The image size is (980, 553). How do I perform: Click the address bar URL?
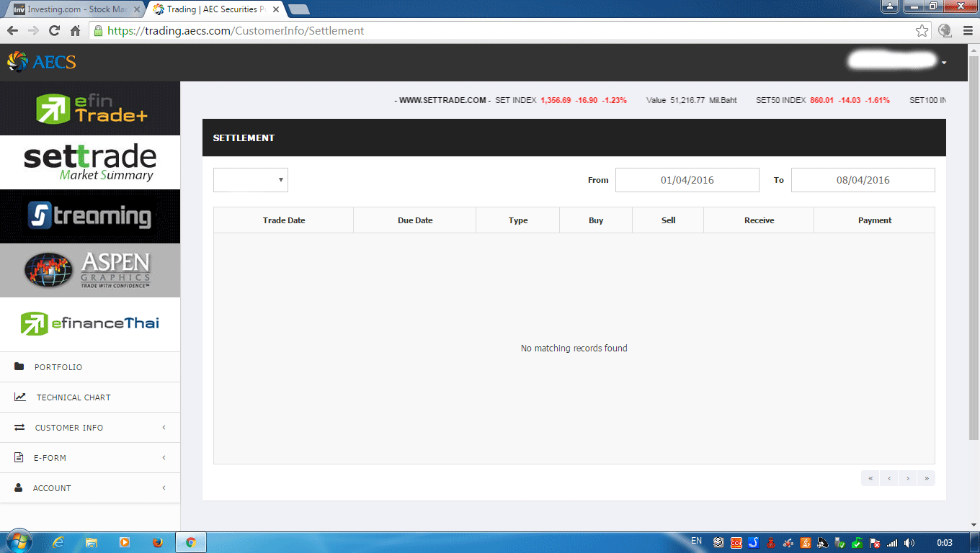coord(236,31)
